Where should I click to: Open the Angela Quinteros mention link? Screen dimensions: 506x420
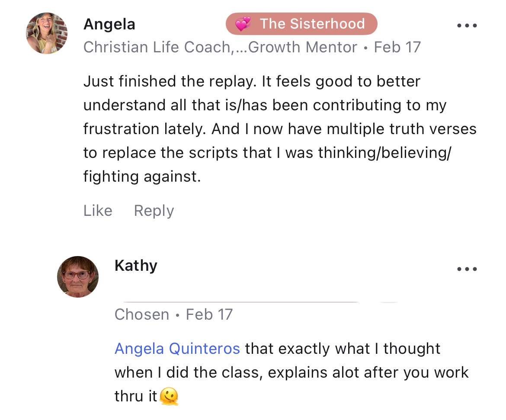(177, 349)
